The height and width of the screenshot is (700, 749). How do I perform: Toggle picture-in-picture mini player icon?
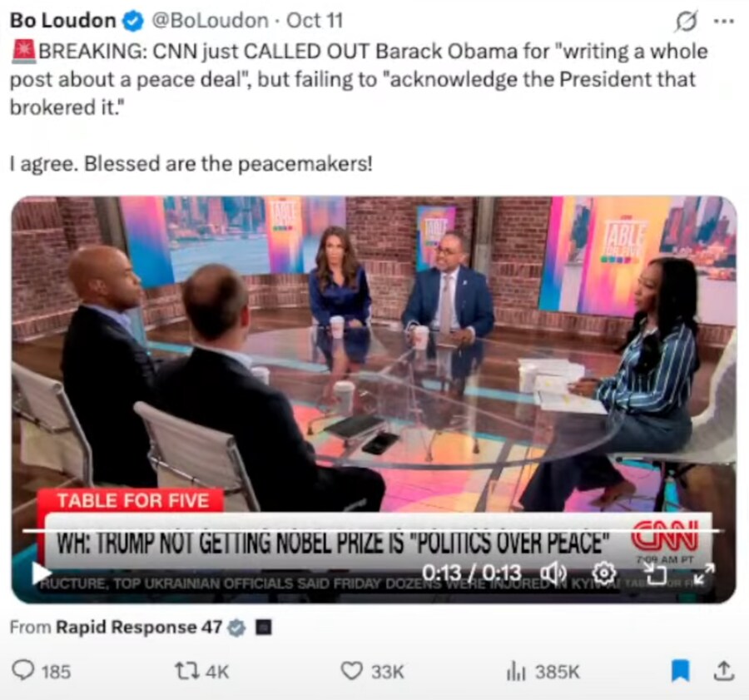pyautogui.click(x=654, y=573)
